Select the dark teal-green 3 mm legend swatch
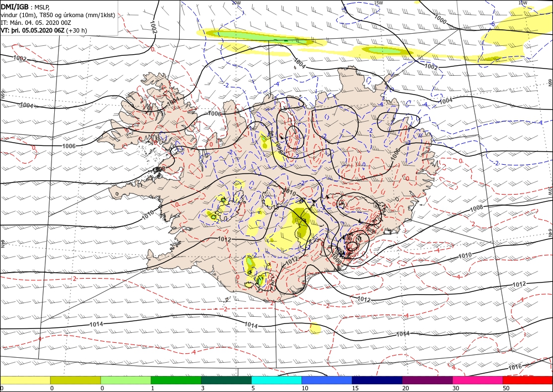Image resolution: width=553 pixels, height=392 pixels. click(226, 380)
